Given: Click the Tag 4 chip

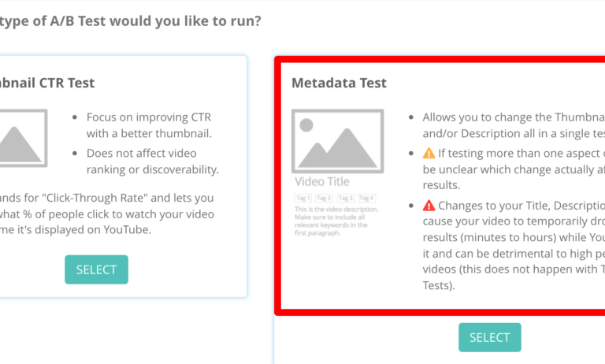Looking at the screenshot, I should point(366,198).
